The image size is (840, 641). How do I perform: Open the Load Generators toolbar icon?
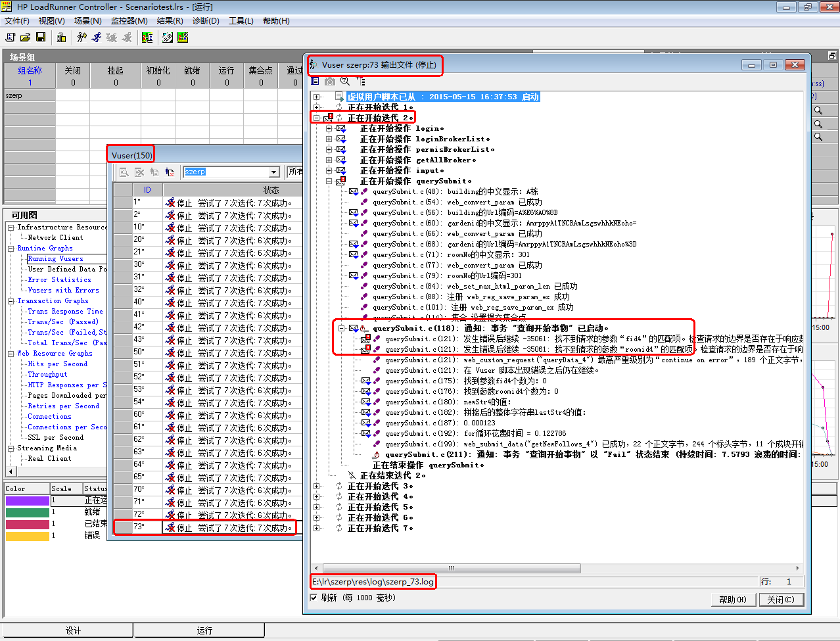pyautogui.click(x=61, y=37)
